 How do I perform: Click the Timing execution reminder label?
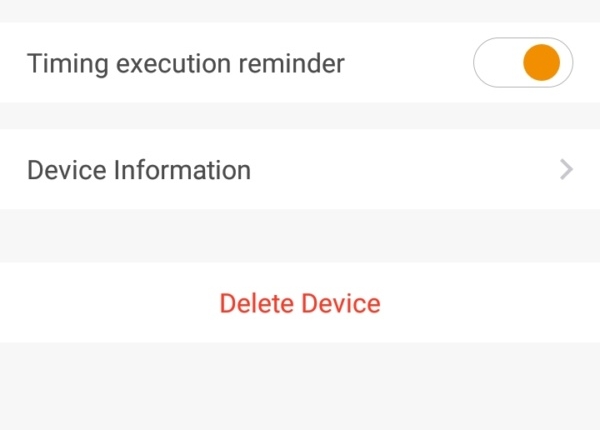(x=186, y=64)
